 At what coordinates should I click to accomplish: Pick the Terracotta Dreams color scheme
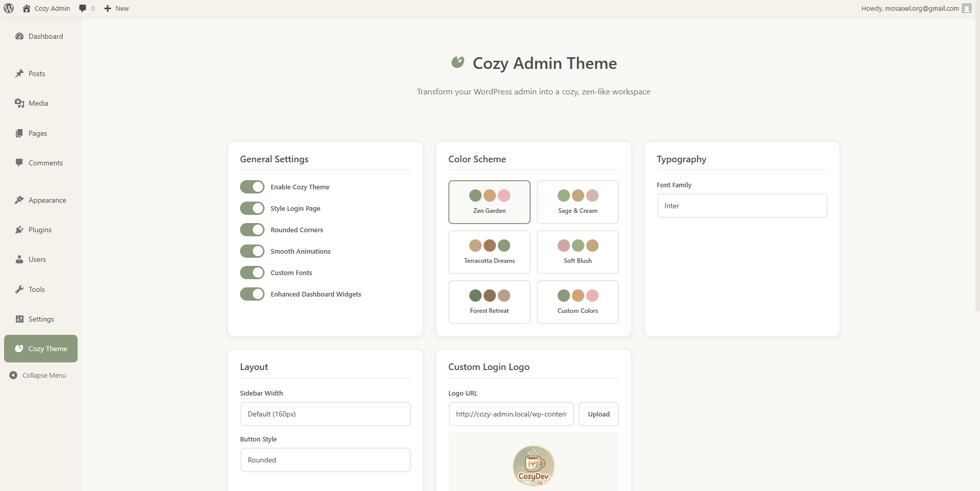(x=489, y=252)
